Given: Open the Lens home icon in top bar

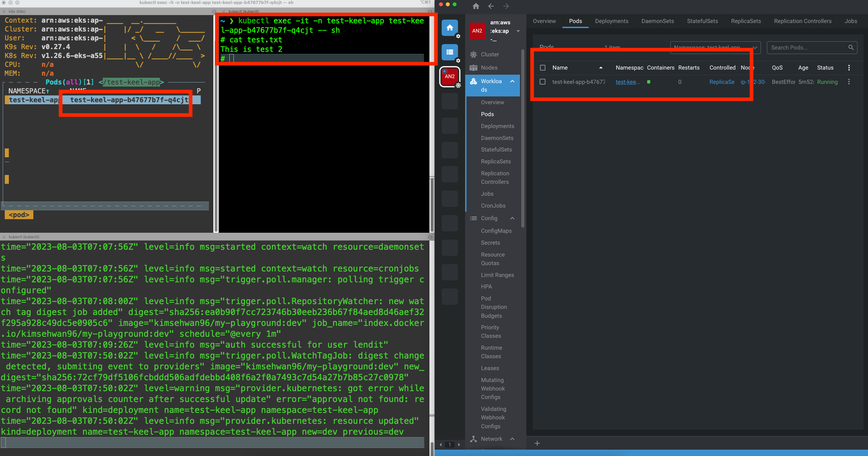Looking at the screenshot, I should tap(476, 6).
